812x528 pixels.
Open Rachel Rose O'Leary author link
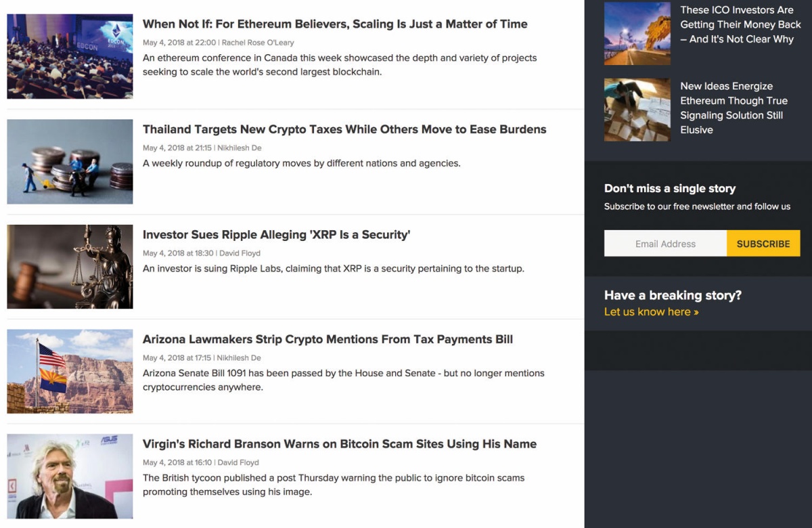tap(258, 43)
